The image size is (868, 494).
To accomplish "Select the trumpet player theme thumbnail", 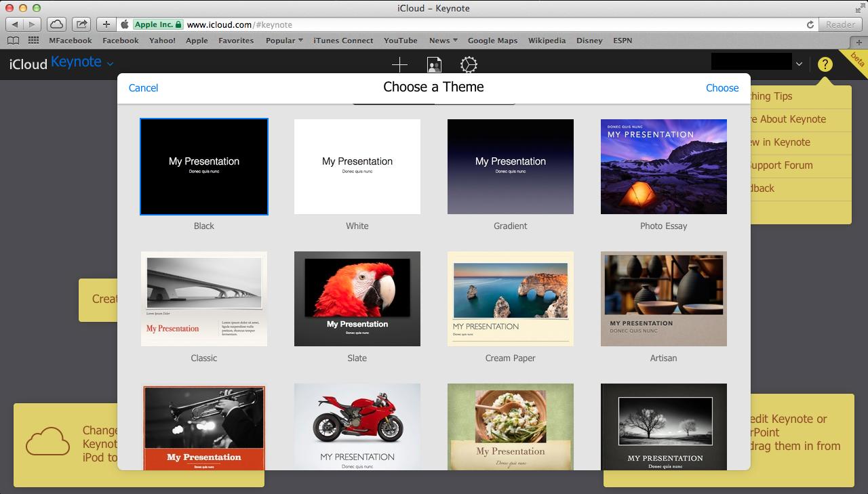I will (x=204, y=427).
